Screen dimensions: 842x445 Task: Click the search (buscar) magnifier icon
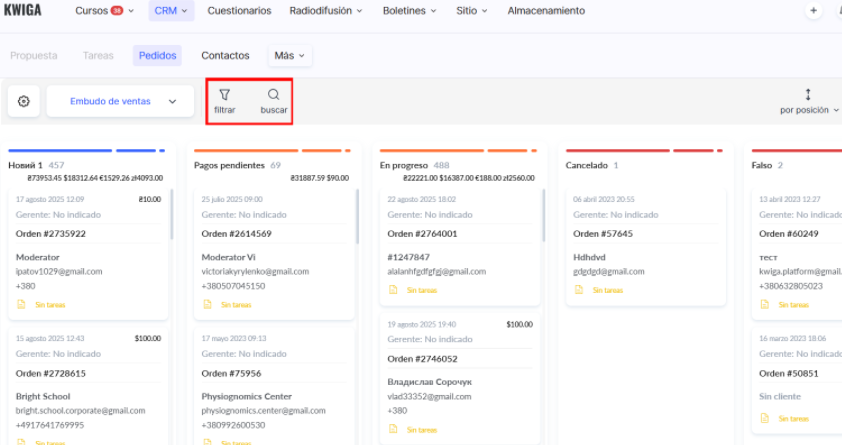pos(273,94)
